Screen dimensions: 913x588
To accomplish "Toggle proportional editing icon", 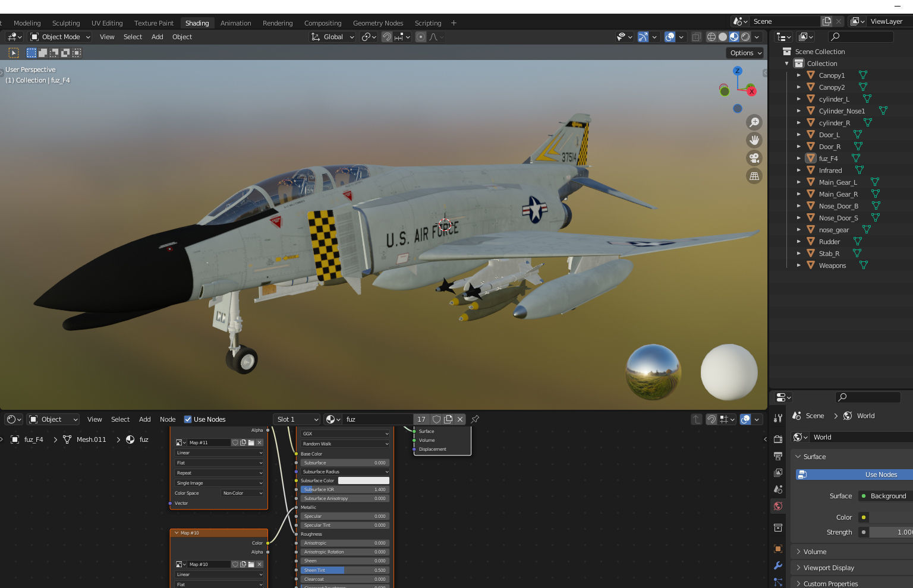I will click(x=421, y=37).
